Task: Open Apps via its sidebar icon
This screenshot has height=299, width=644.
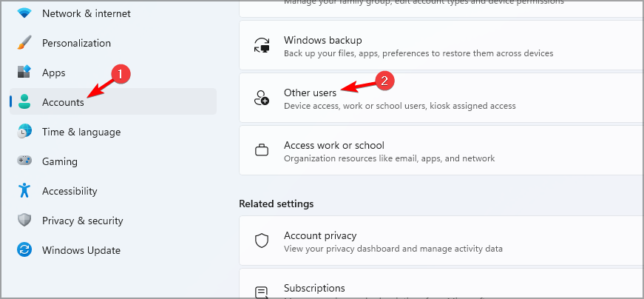Action: (x=24, y=73)
